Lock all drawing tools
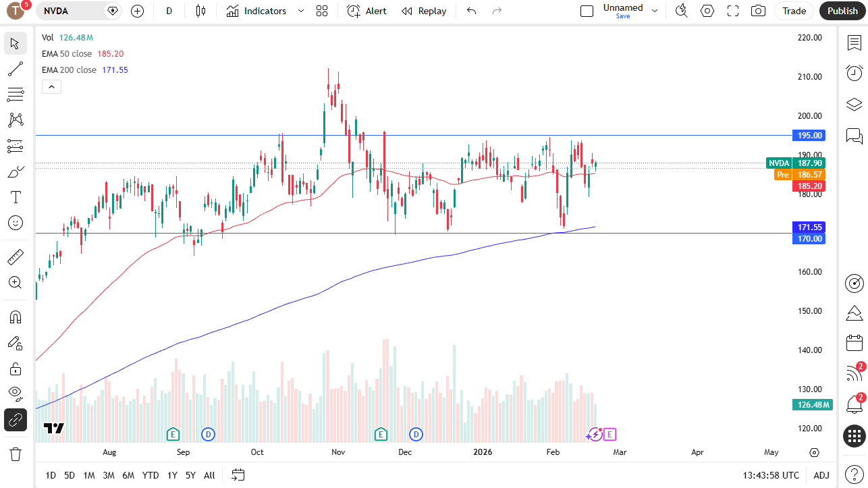Screen dimensions: 868x488 [x=16, y=369]
